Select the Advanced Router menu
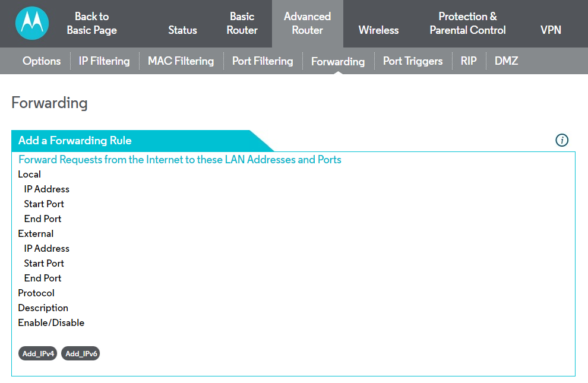This screenshot has width=588, height=383. [x=307, y=24]
